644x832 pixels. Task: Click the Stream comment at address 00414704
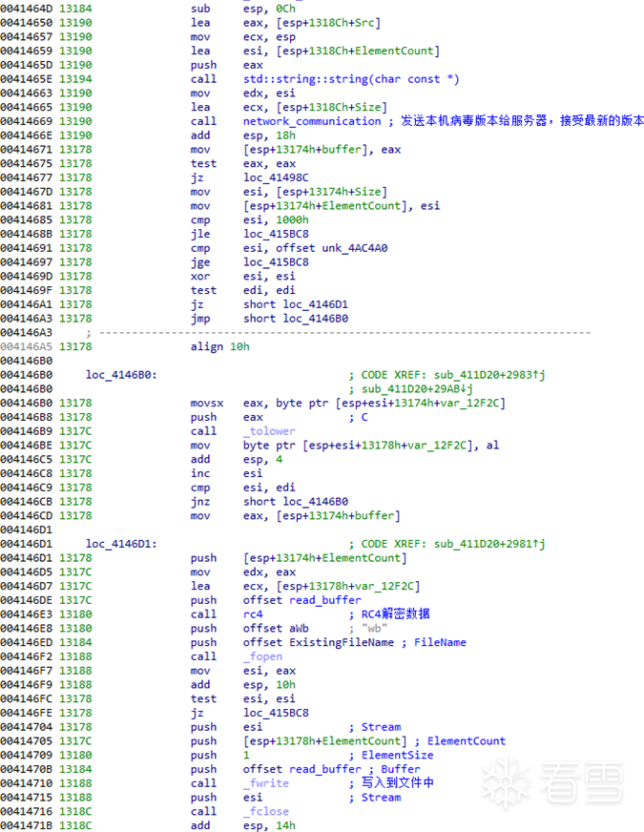pyautogui.click(x=381, y=727)
